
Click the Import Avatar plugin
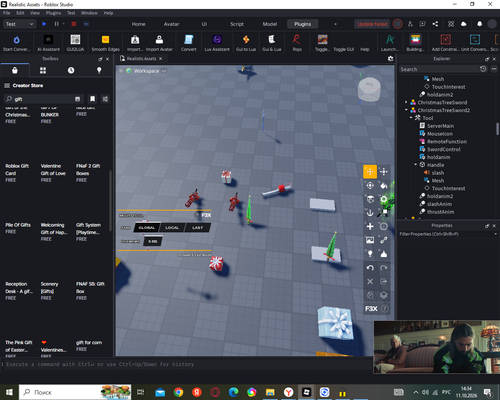point(159,43)
